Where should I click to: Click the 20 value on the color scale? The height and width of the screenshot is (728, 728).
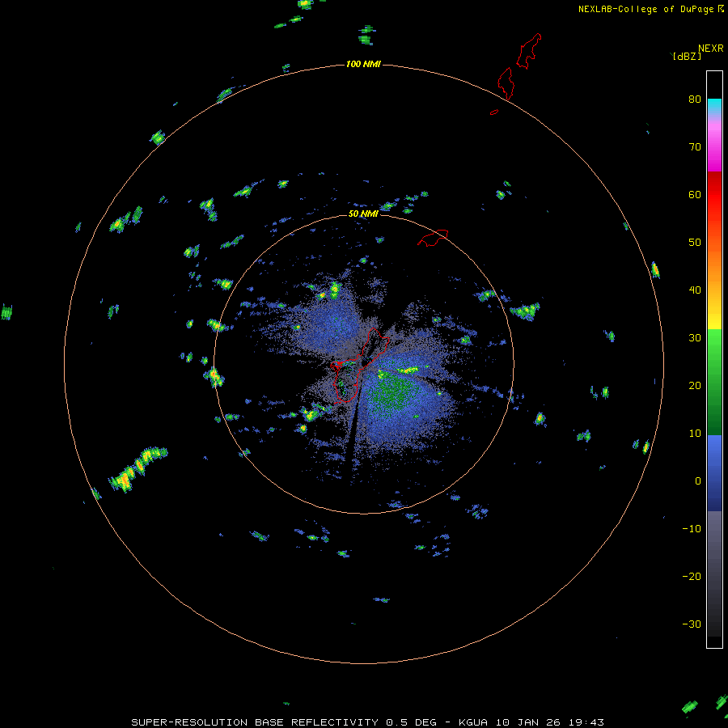click(695, 386)
